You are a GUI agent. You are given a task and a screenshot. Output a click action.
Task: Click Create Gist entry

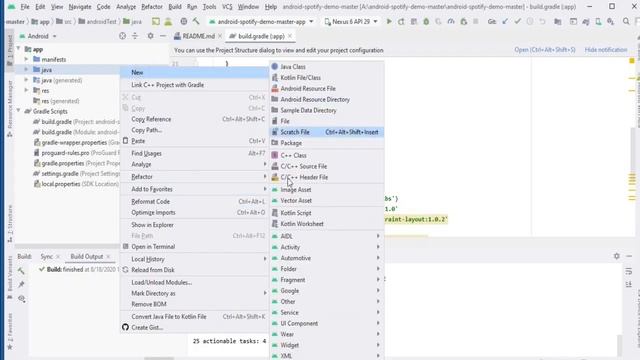194,327
